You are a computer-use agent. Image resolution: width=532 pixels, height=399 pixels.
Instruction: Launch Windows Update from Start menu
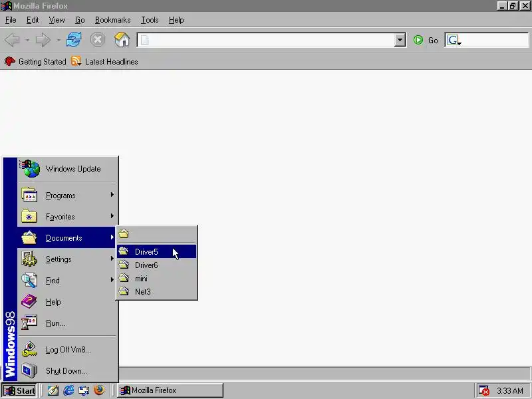tap(67, 169)
